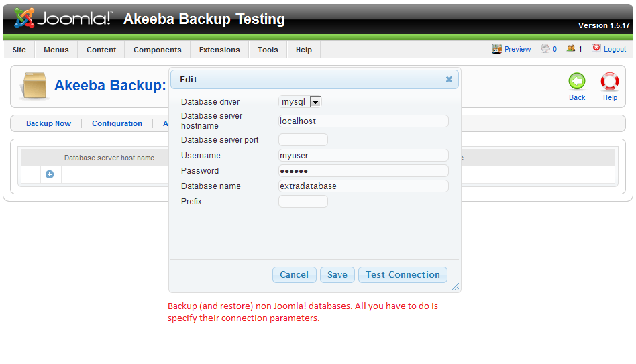The image size is (636, 364).
Task: Click the messages count icon
Action: pyautogui.click(x=545, y=49)
